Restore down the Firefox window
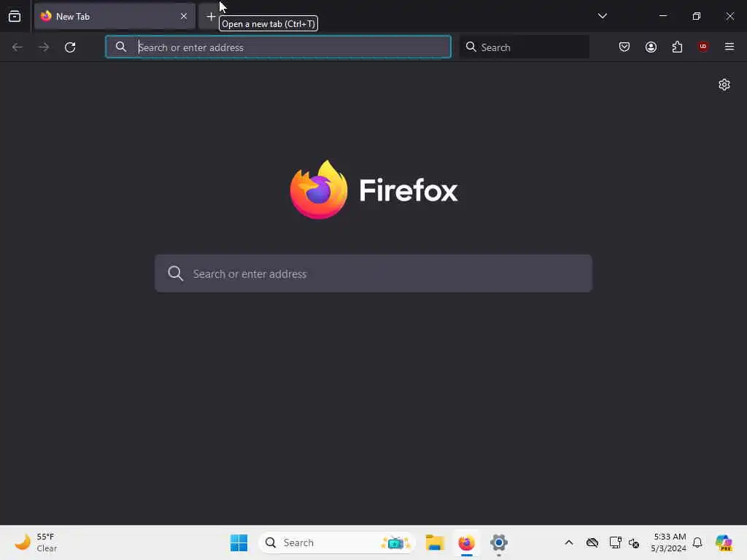Screen dimensions: 747x560 pyautogui.click(x=696, y=16)
